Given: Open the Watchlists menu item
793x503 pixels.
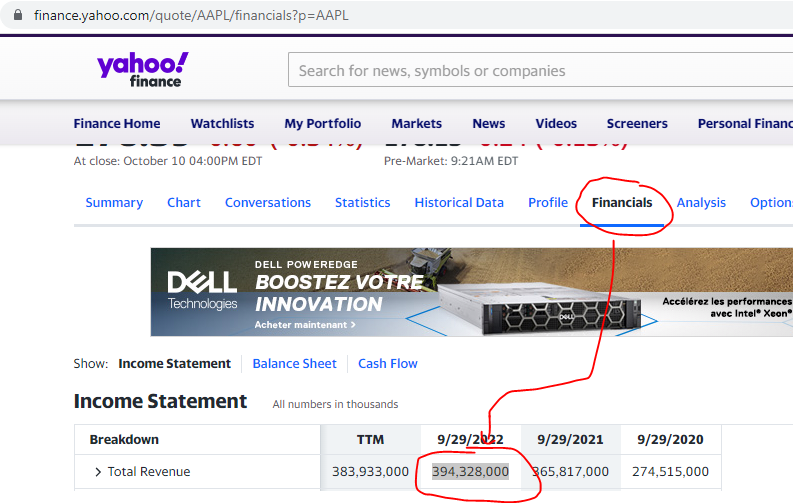Looking at the screenshot, I should coord(222,123).
